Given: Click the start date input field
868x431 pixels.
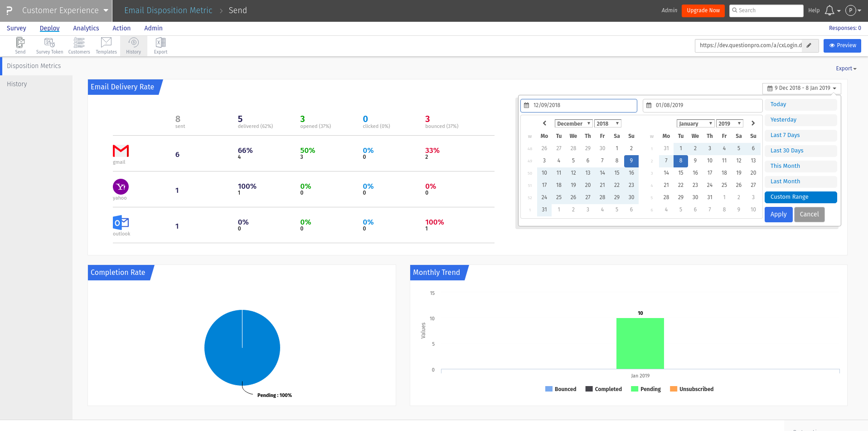Looking at the screenshot, I should point(579,105).
